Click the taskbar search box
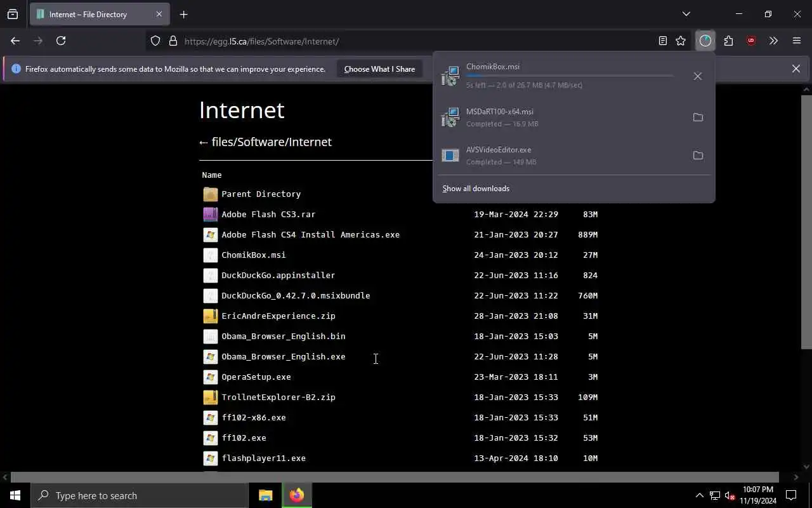The image size is (812, 508). [x=140, y=495]
